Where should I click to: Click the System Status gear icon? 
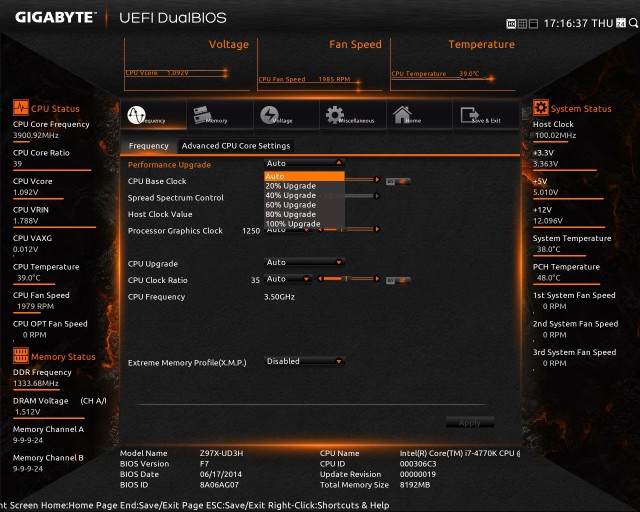click(x=541, y=108)
